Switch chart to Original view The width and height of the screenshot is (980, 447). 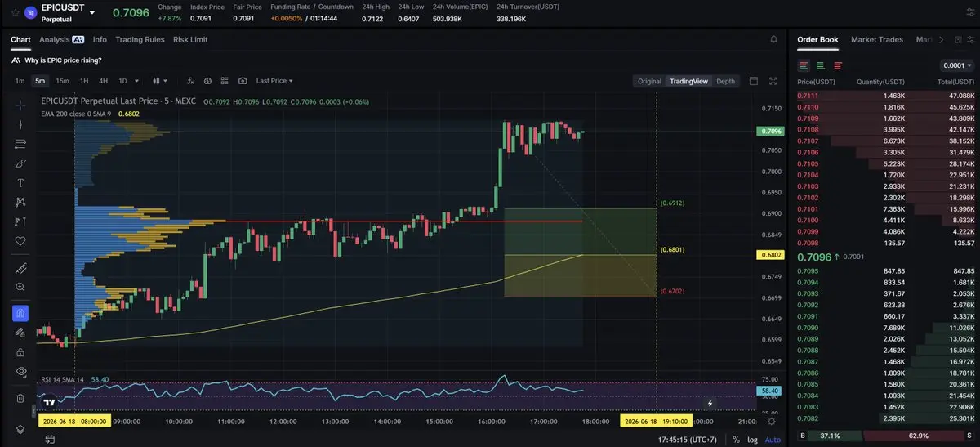click(649, 81)
